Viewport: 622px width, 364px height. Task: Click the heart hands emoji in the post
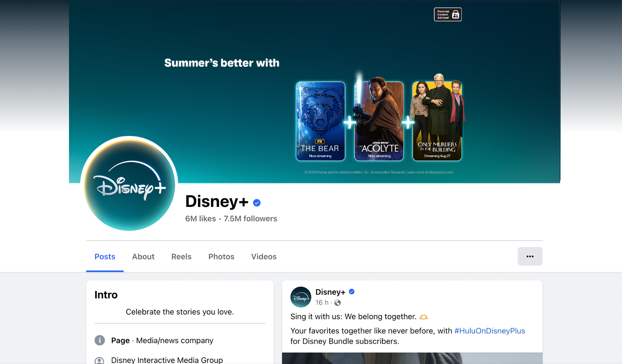coord(423,317)
